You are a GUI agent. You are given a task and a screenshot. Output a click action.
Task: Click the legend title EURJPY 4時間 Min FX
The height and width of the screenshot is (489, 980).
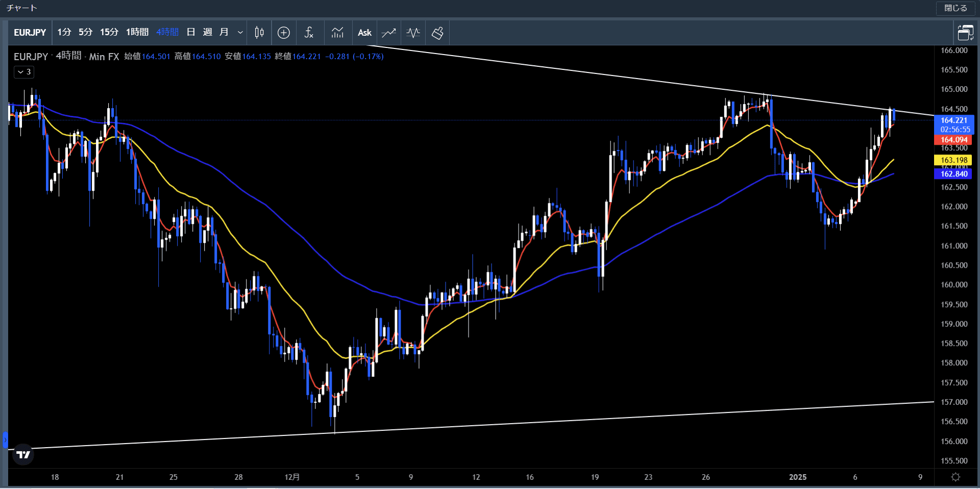(x=66, y=57)
